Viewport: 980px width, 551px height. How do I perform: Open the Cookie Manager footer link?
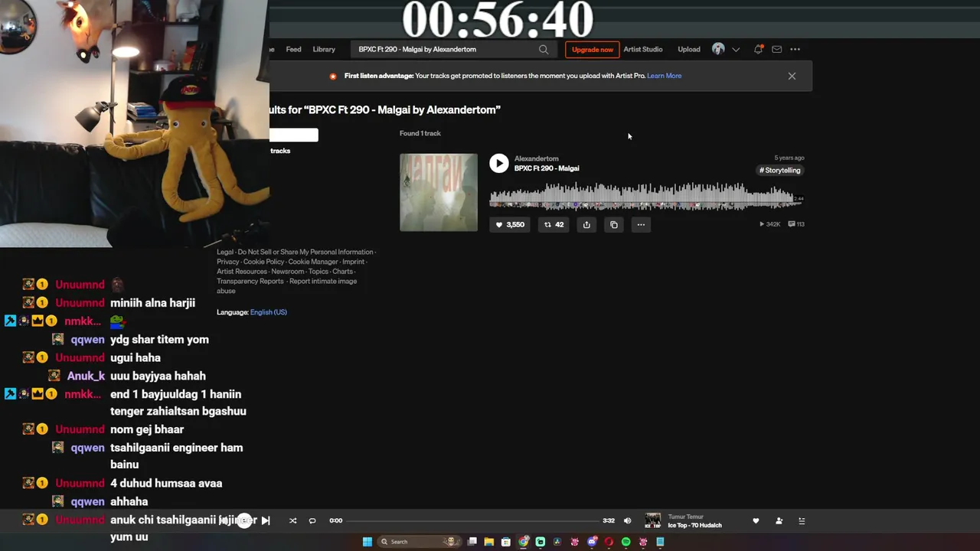(x=313, y=262)
